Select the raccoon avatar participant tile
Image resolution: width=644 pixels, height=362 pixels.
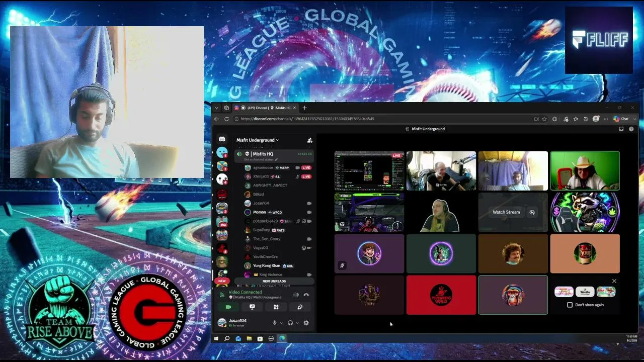point(585,212)
